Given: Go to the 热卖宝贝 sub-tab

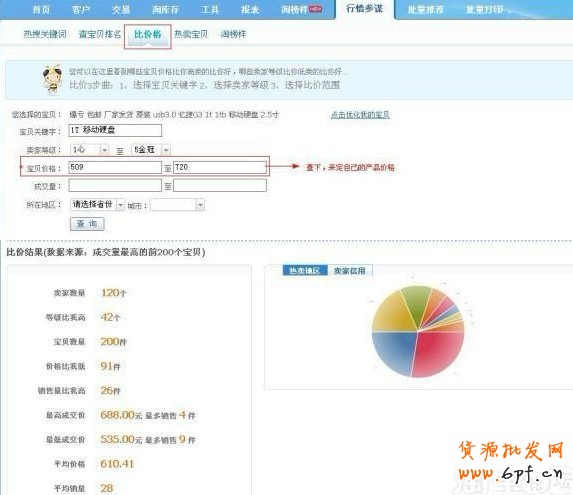Looking at the screenshot, I should [x=191, y=34].
